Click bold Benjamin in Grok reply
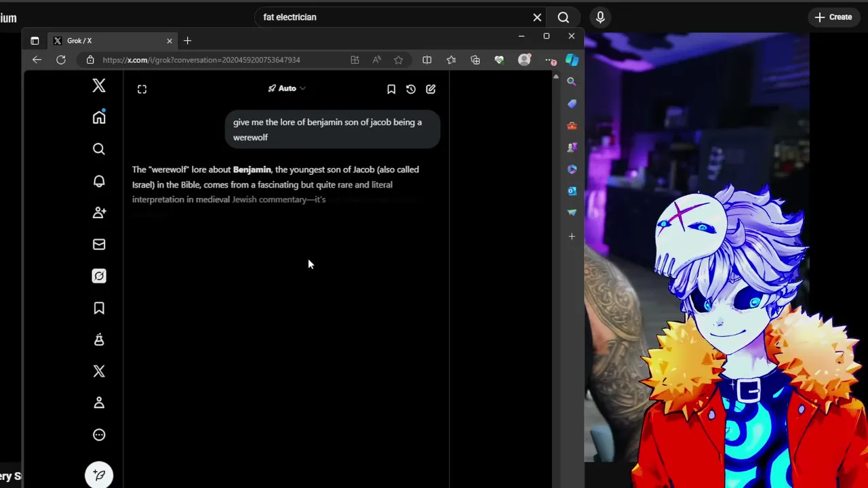The image size is (868, 488). 252,169
